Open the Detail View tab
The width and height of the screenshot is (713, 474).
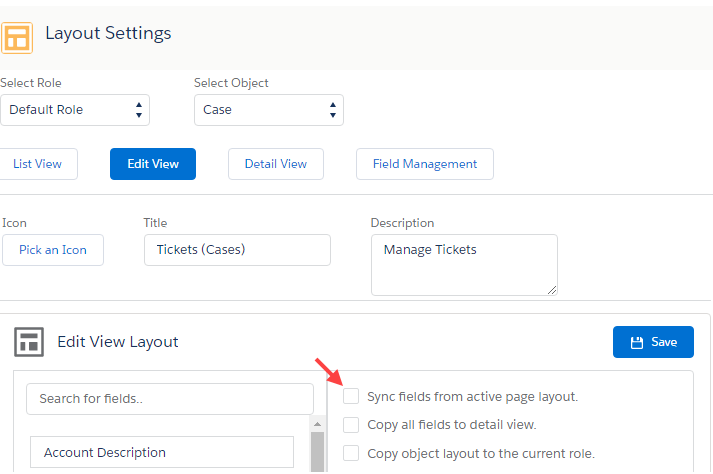pyautogui.click(x=275, y=164)
